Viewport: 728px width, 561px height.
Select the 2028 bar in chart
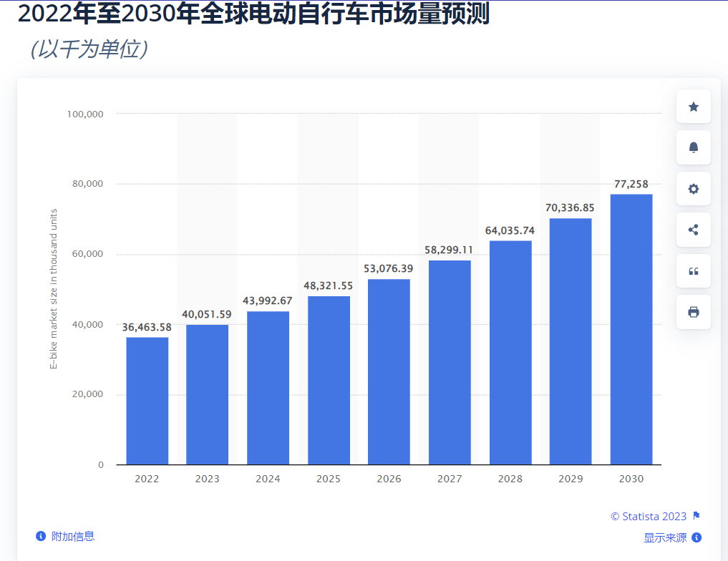[x=510, y=353]
